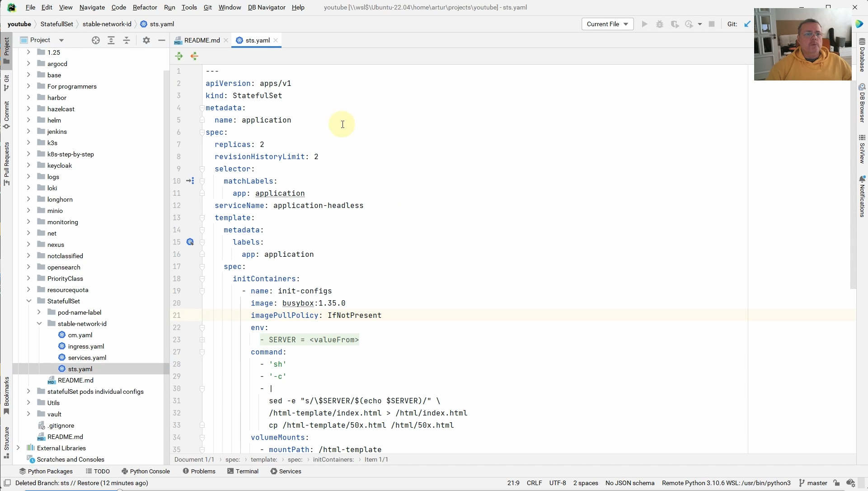Start the Debug bug icon
The image size is (868, 491).
[x=660, y=24]
